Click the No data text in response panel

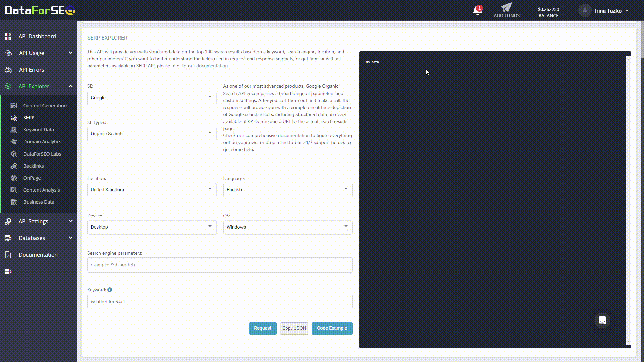pos(372,62)
